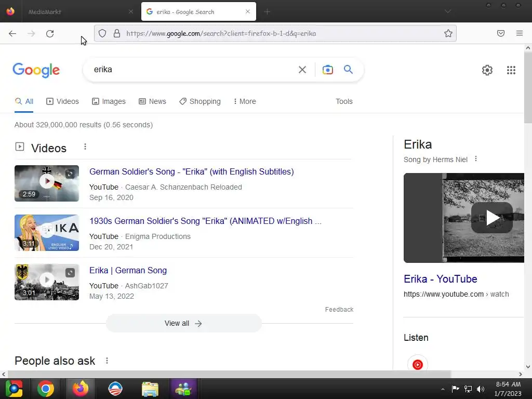
Task: Open Videos section more options
Action: point(85,147)
